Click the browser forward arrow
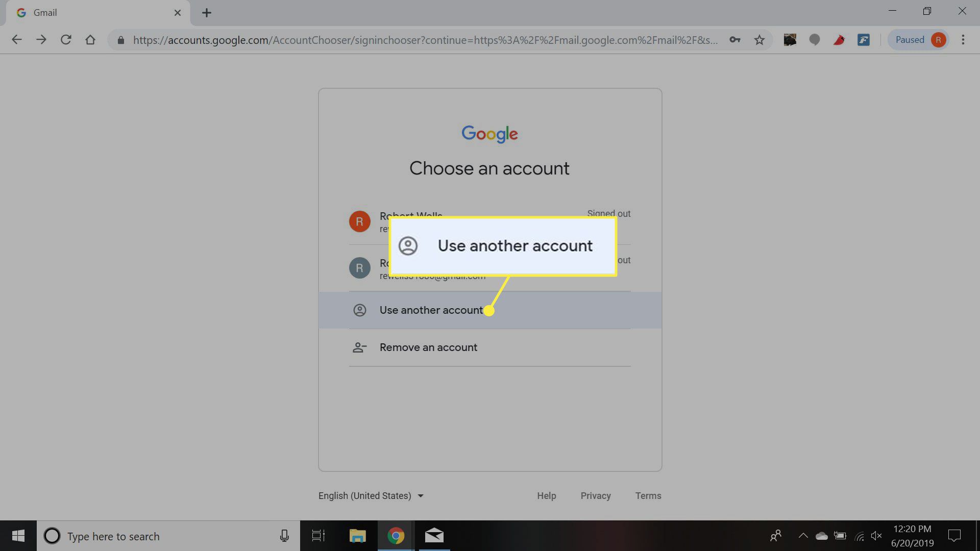980x551 pixels. pos(41,40)
